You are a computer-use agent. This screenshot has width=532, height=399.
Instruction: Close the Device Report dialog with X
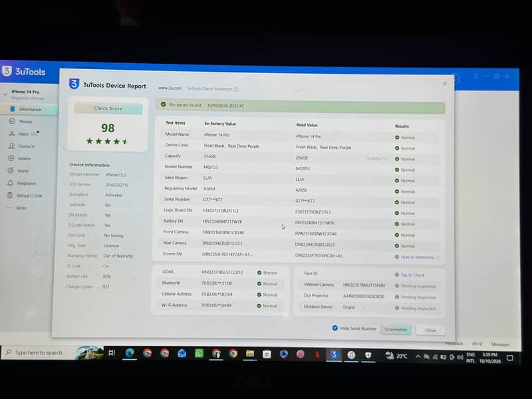coord(444,84)
